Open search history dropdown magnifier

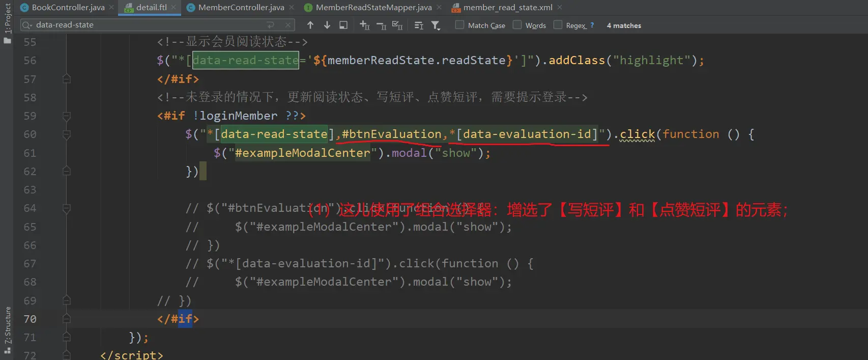[27, 25]
